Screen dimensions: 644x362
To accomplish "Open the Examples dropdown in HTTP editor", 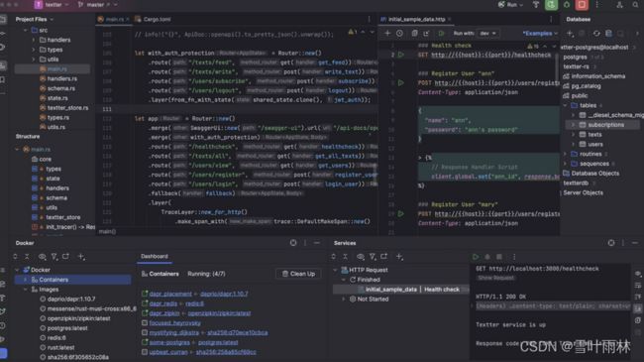I will pos(540,34).
